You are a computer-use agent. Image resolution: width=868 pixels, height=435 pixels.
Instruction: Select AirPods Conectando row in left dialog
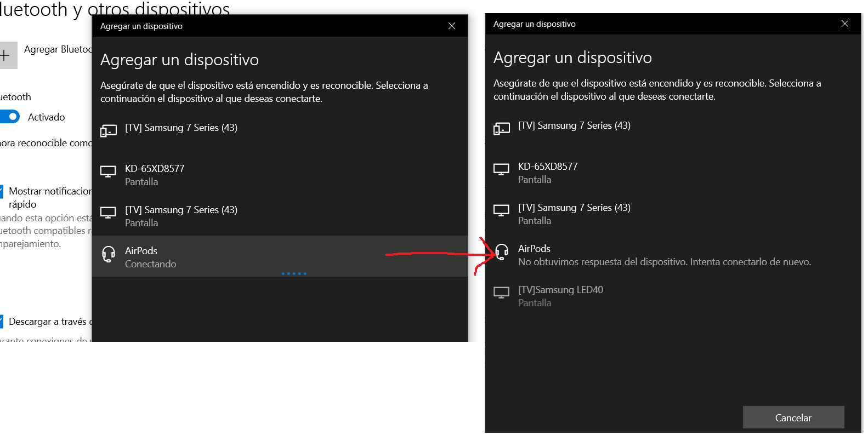tap(280, 256)
